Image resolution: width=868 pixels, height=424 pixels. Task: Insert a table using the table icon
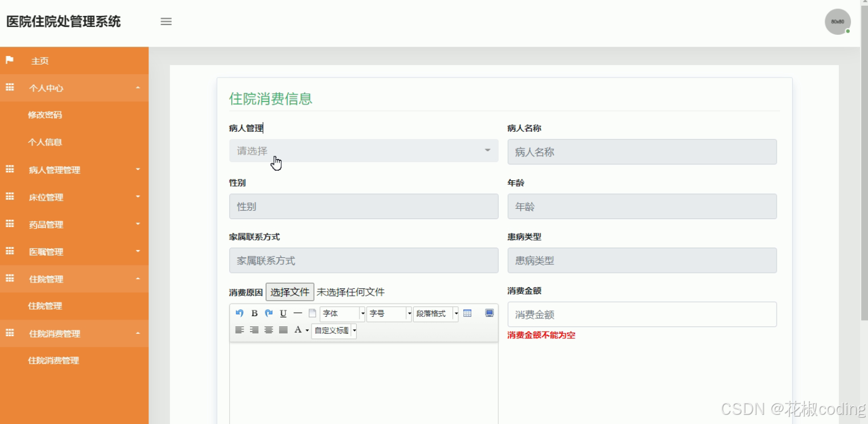tap(467, 313)
